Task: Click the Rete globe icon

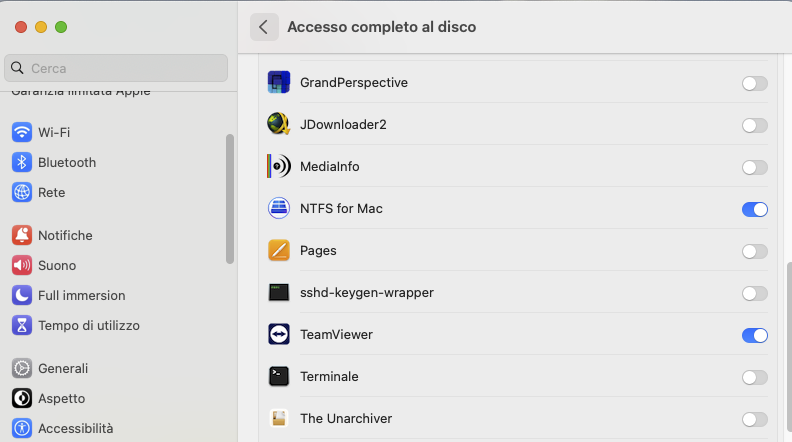Action: [22, 192]
